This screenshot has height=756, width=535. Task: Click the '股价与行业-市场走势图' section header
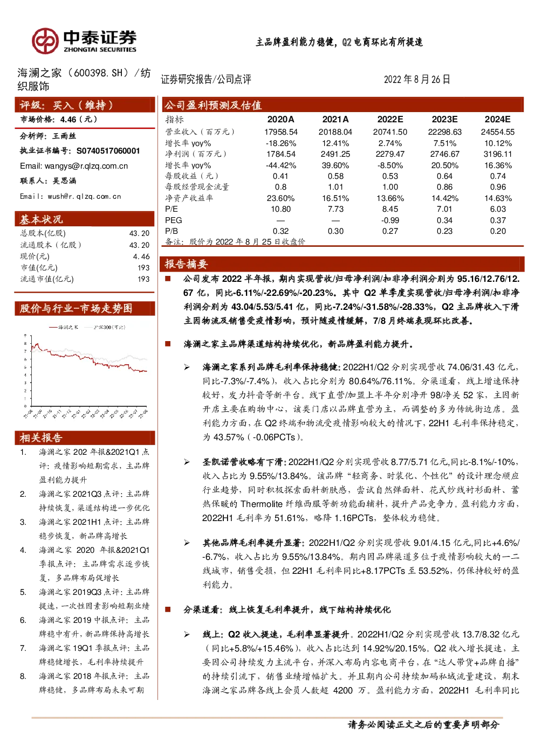click(x=85, y=308)
